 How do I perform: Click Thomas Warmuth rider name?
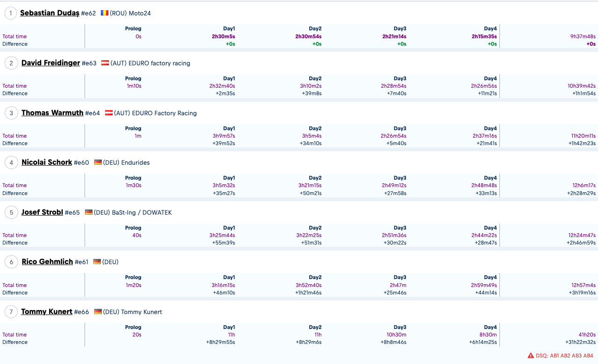point(52,113)
